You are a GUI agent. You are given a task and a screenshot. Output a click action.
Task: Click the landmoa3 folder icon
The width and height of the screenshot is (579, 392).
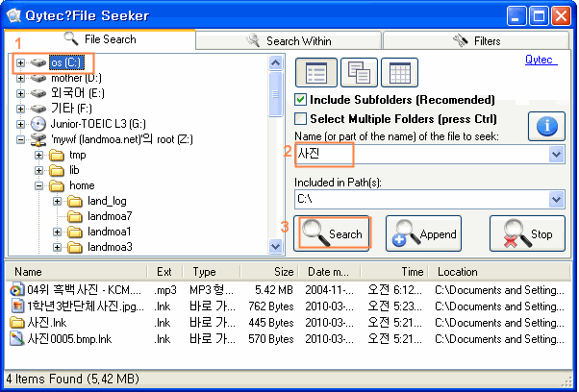tap(75, 247)
